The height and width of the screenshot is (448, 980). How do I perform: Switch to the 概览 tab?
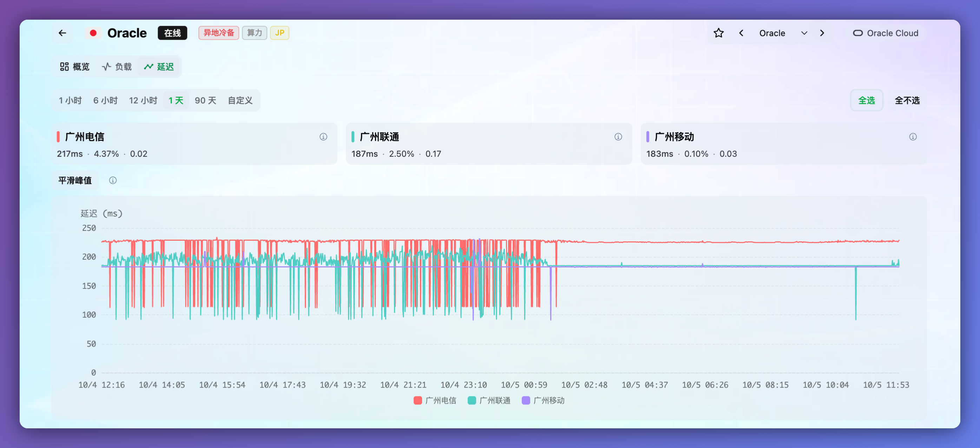[x=74, y=67]
